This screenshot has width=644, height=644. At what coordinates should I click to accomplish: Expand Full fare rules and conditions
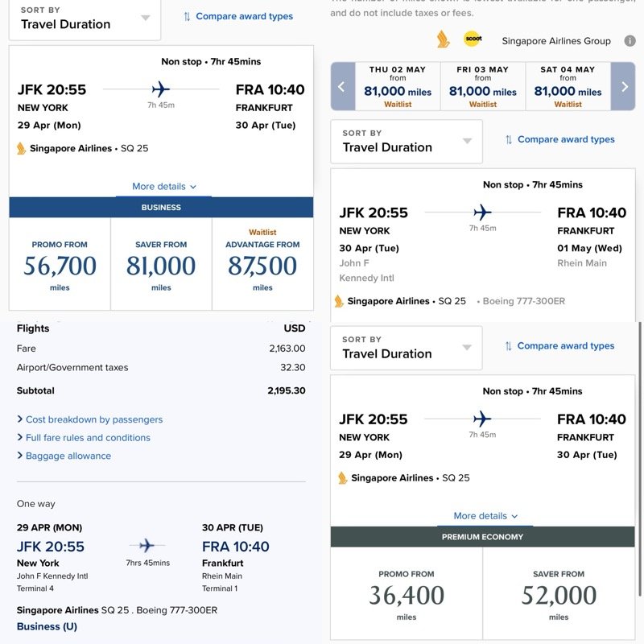point(88,438)
